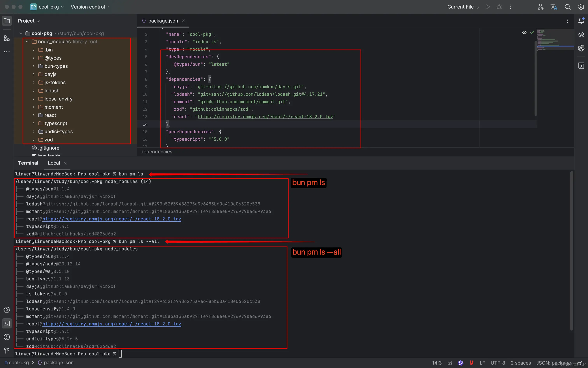Open the Git tool window icon
The image size is (588, 368).
pos(7,350)
